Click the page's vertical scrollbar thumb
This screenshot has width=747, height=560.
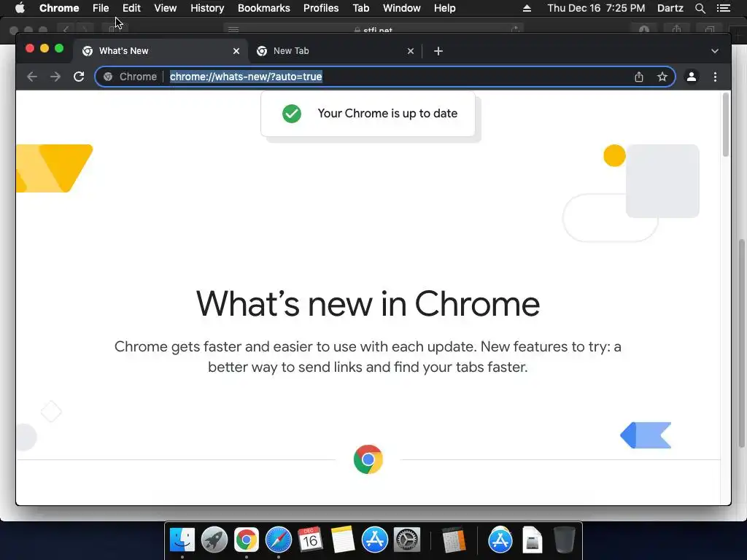tap(726, 125)
